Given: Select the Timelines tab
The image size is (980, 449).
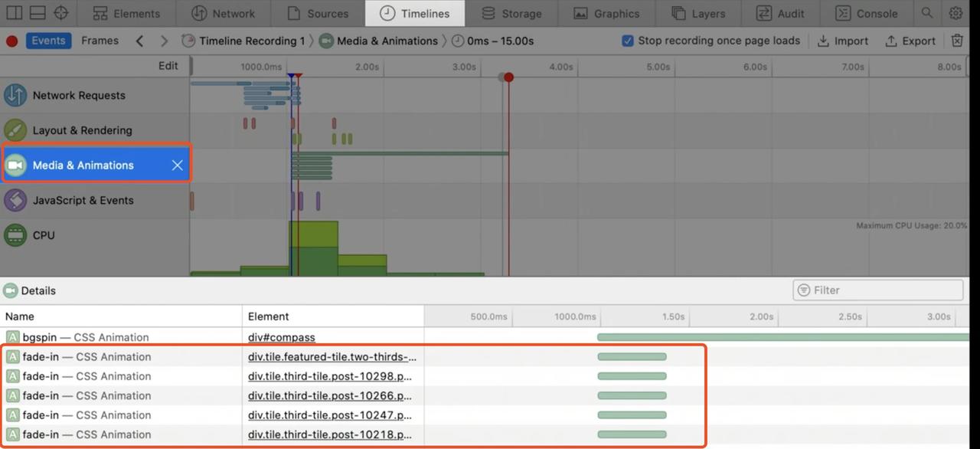Looking at the screenshot, I should (x=414, y=13).
